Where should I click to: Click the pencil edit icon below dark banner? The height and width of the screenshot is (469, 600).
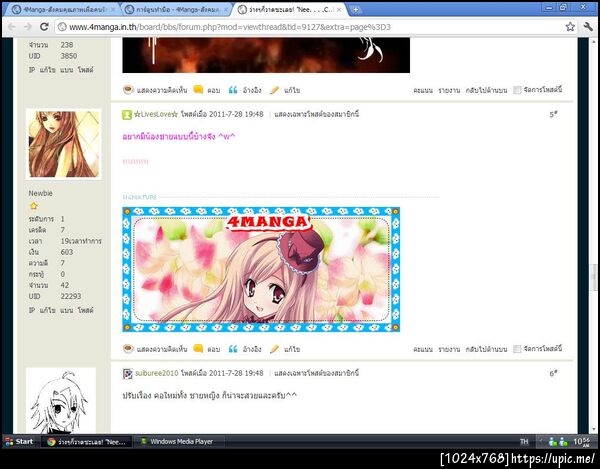point(274,90)
